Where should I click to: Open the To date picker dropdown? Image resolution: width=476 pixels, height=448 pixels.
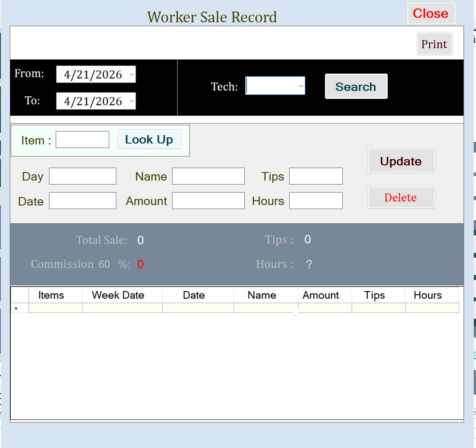click(131, 101)
